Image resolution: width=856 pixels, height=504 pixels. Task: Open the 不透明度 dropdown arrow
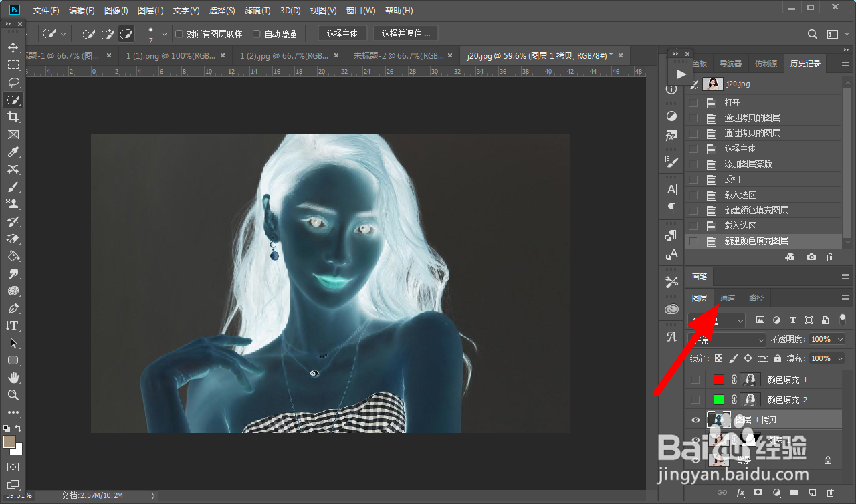pos(841,339)
